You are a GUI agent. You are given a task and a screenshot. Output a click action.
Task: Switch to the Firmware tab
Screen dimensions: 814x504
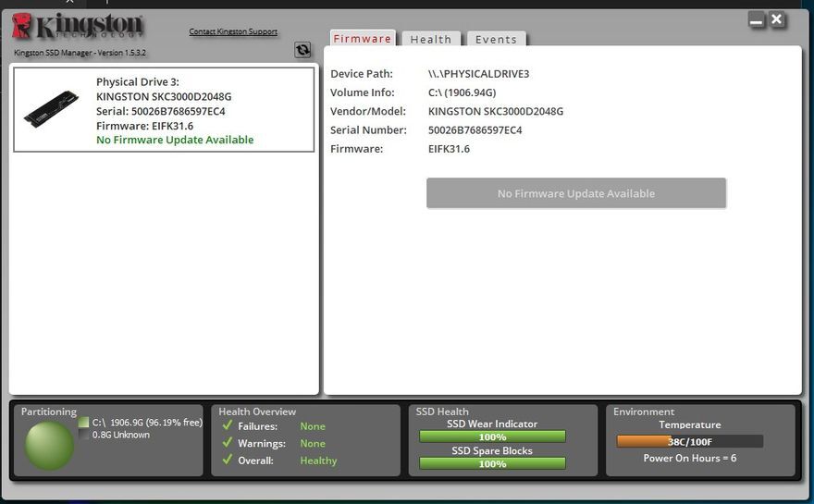363,39
